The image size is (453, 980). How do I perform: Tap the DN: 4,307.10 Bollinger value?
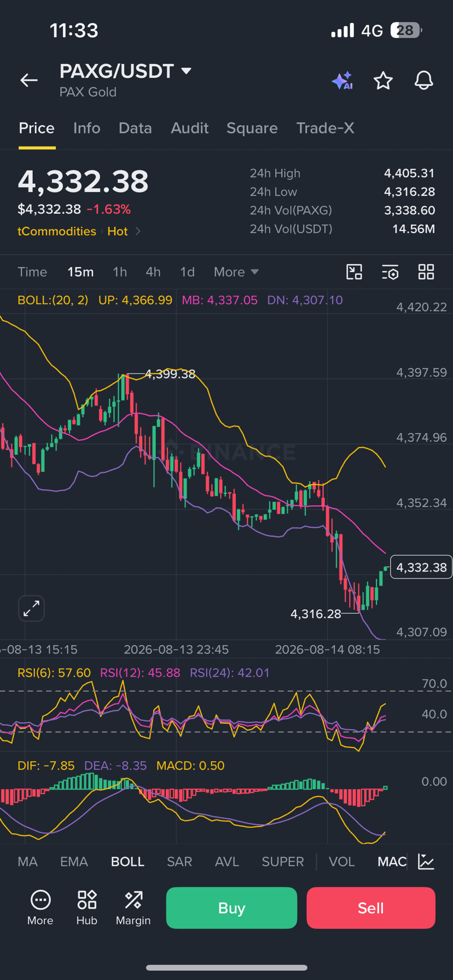tap(305, 300)
